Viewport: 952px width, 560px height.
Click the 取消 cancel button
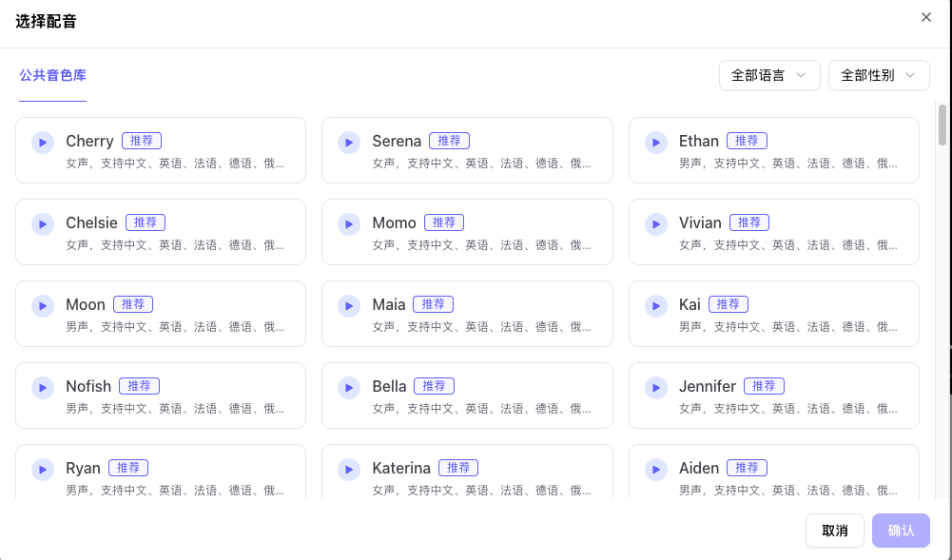click(x=835, y=531)
